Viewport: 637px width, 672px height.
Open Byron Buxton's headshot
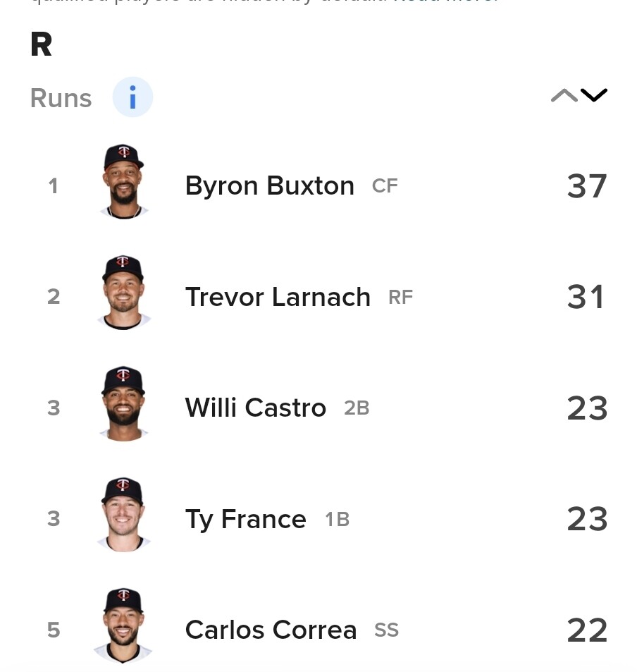click(x=124, y=182)
